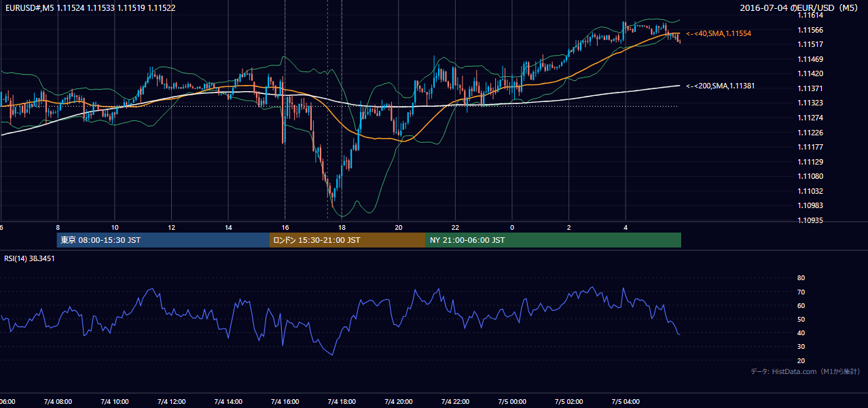Click hour label 18 under price chart

pos(342,228)
